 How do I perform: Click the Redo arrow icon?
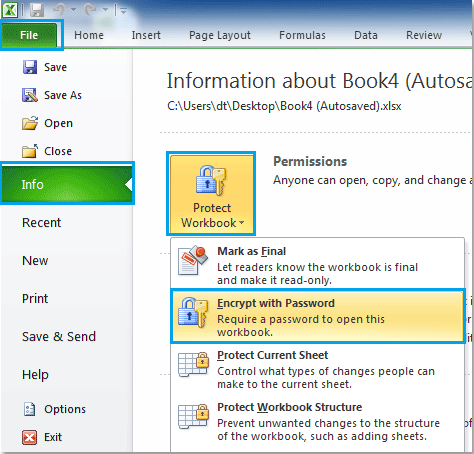point(91,10)
